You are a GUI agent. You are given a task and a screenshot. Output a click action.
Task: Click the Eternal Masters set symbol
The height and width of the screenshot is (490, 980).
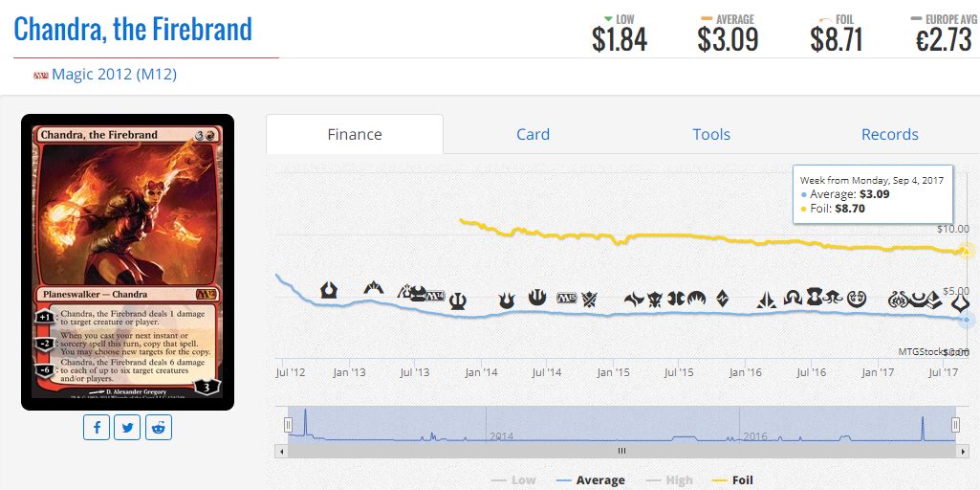point(815,296)
